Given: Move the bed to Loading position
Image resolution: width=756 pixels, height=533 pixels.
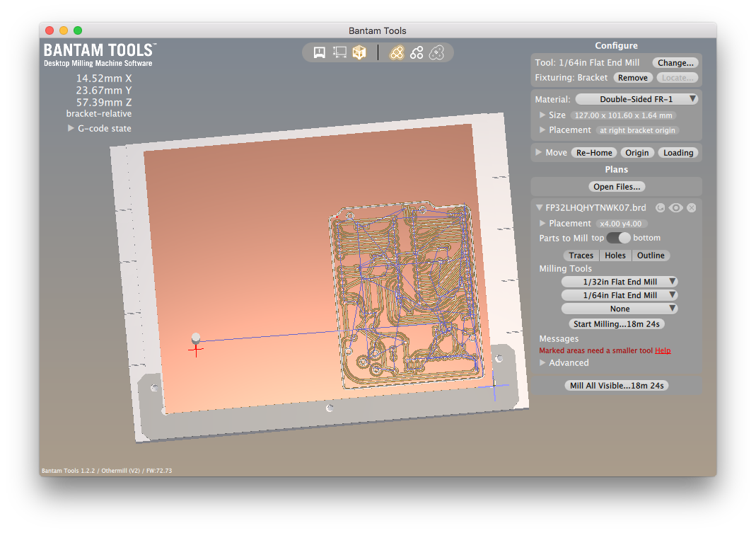Looking at the screenshot, I should [x=678, y=153].
